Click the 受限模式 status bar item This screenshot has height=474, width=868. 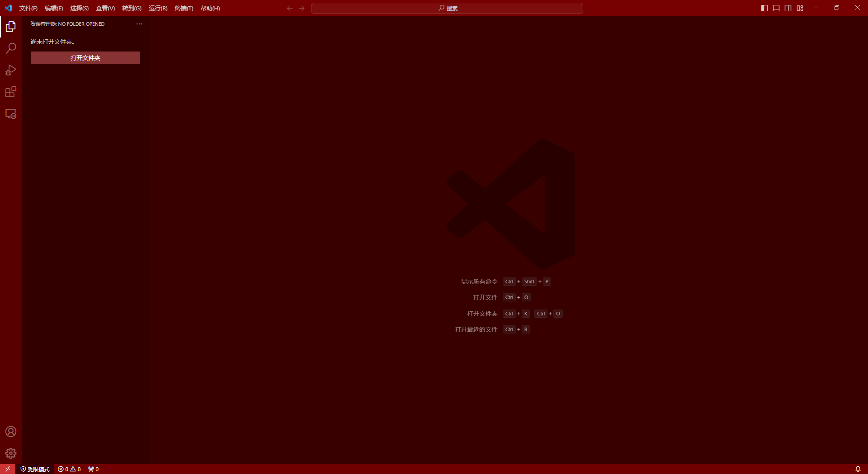[35, 469]
